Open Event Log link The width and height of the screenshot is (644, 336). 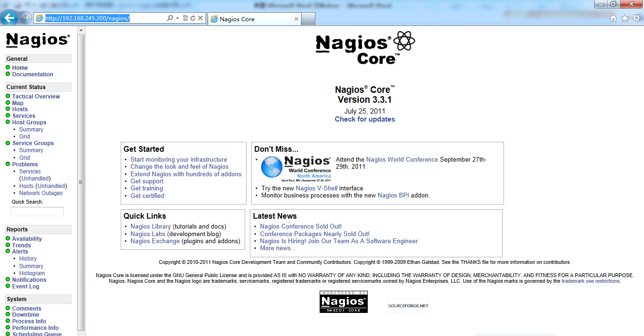click(26, 287)
